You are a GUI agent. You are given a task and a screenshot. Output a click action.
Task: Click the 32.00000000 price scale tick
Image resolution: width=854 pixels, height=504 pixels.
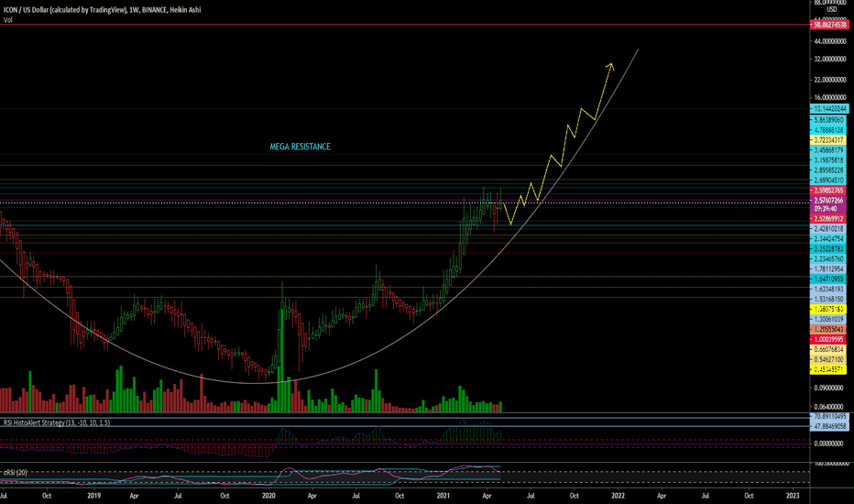[829, 59]
